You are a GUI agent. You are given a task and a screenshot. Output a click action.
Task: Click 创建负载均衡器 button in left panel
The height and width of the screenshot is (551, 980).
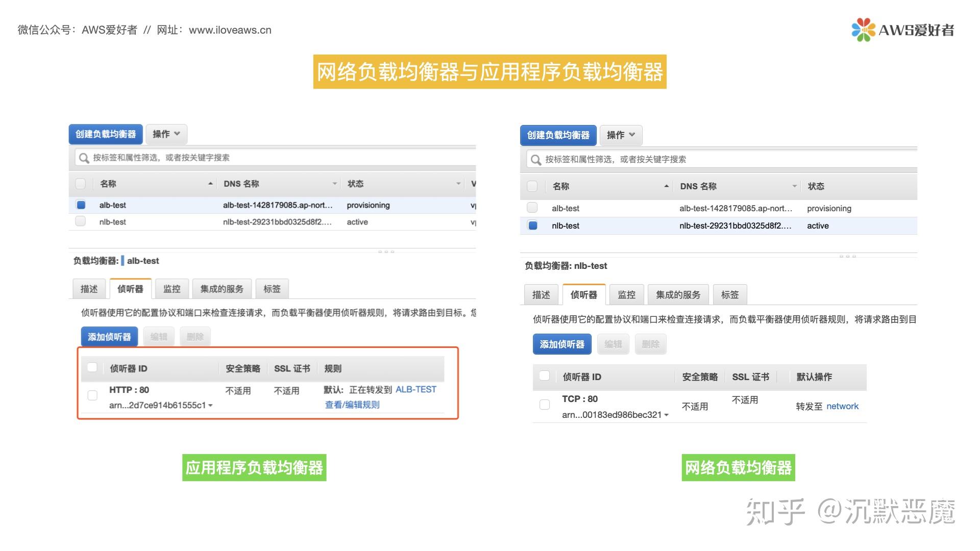pos(106,134)
